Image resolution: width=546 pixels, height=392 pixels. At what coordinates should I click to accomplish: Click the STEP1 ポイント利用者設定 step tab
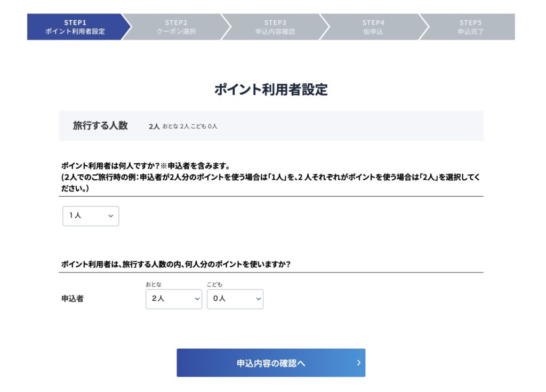(75, 27)
